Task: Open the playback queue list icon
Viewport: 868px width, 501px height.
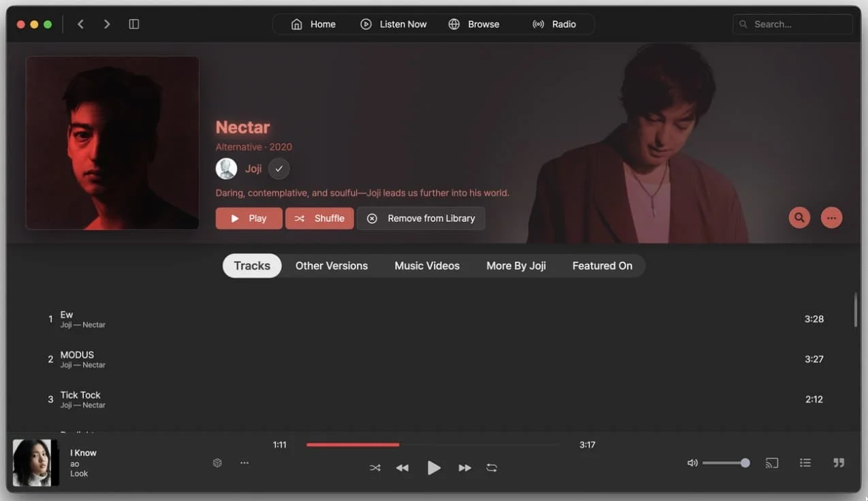Action: click(805, 463)
